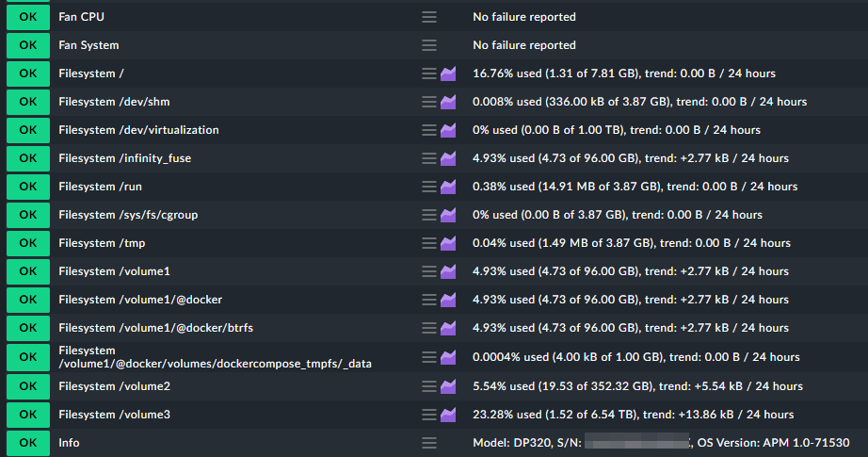Select the '0% used (0.00 B of 1.00 TB)' summary
Viewport: 868px width, 457px height.
coord(549,130)
